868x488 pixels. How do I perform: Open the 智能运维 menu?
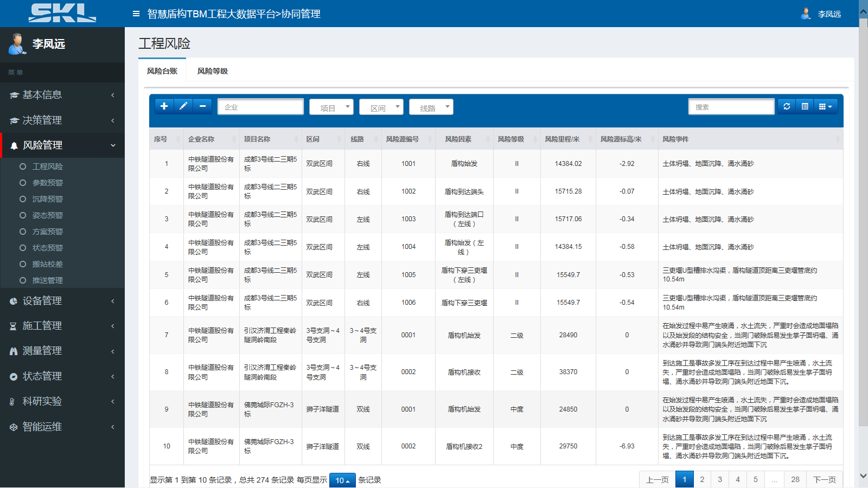point(62,427)
